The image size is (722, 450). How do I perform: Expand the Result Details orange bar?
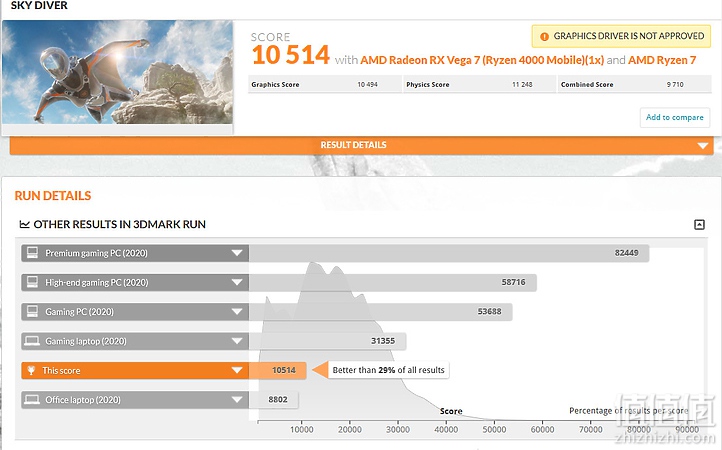pos(361,145)
